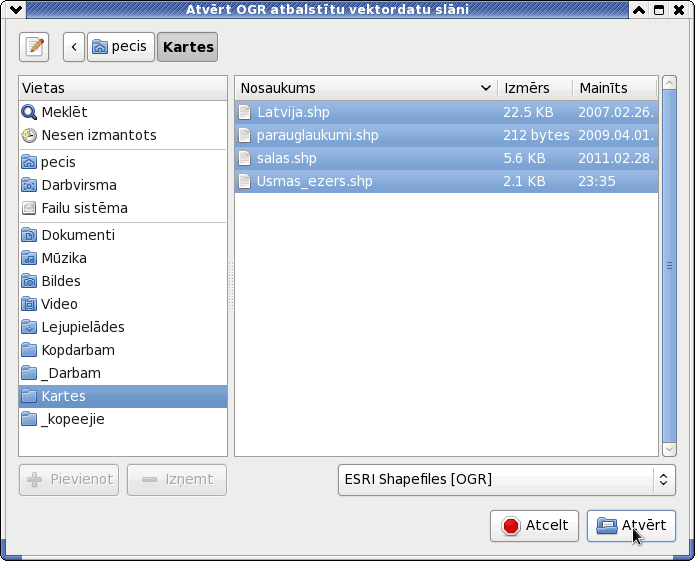Click the desktop folder icon beside Darbvirsma
The height and width of the screenshot is (561, 695).
(x=29, y=185)
